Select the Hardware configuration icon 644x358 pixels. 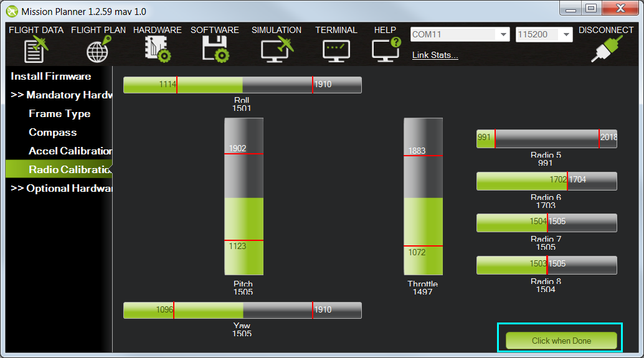158,50
